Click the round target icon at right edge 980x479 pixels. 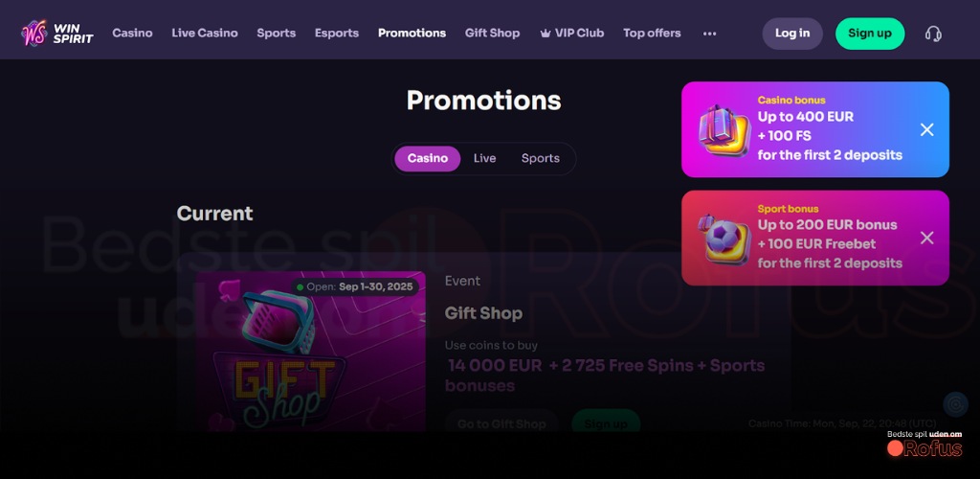pos(955,404)
